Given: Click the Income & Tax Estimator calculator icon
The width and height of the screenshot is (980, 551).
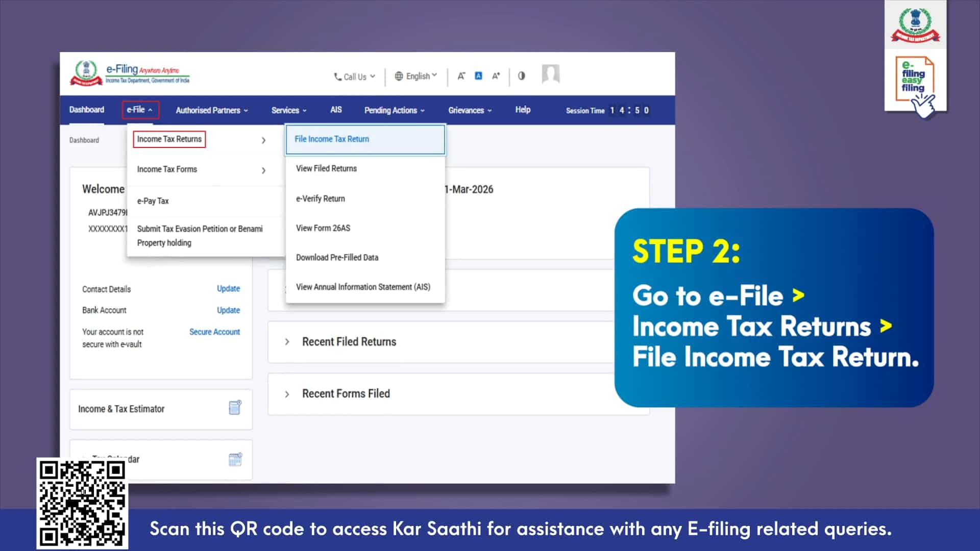Looking at the screenshot, I should click(x=235, y=408).
